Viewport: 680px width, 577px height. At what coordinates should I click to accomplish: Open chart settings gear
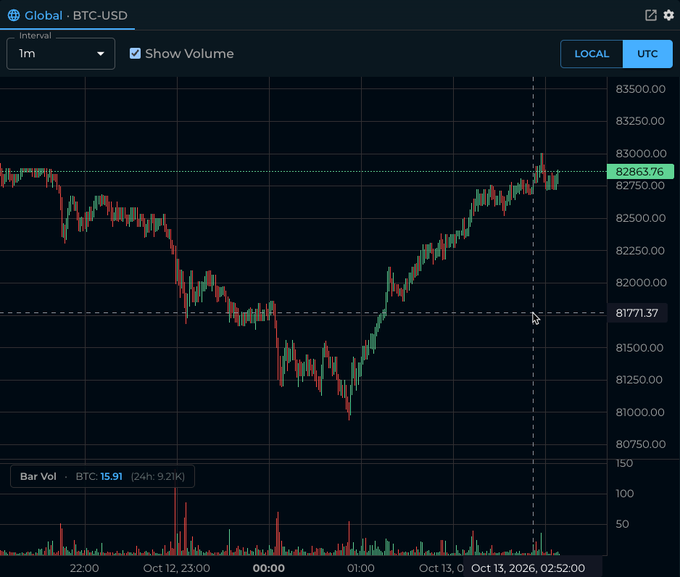pos(669,15)
